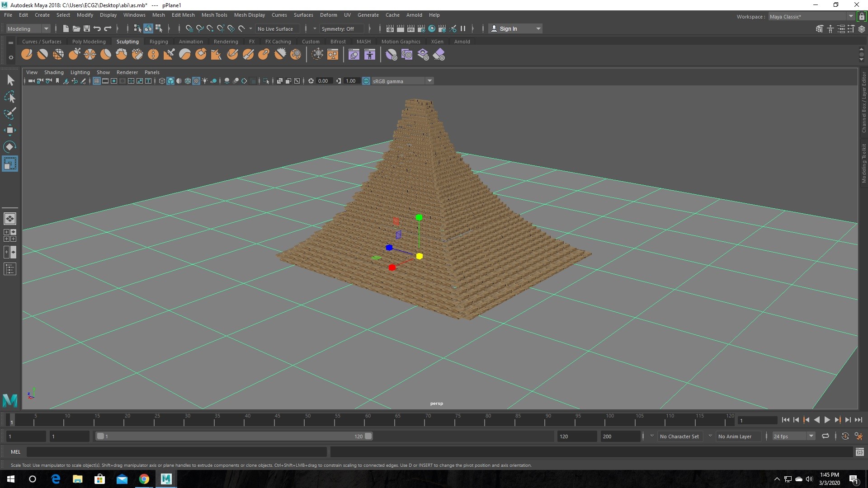Toggle the viewport grid display
The height and width of the screenshot is (488, 868).
(96, 81)
